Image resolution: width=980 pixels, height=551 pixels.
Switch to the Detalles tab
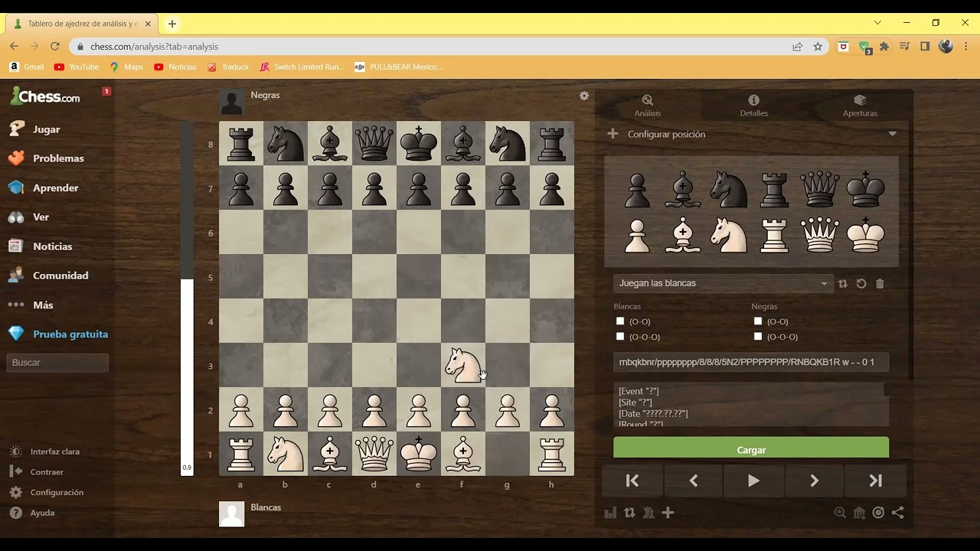pos(753,106)
